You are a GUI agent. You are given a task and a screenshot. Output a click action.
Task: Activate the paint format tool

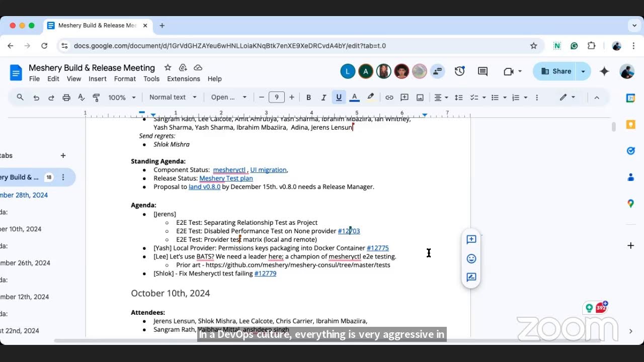[x=97, y=98]
